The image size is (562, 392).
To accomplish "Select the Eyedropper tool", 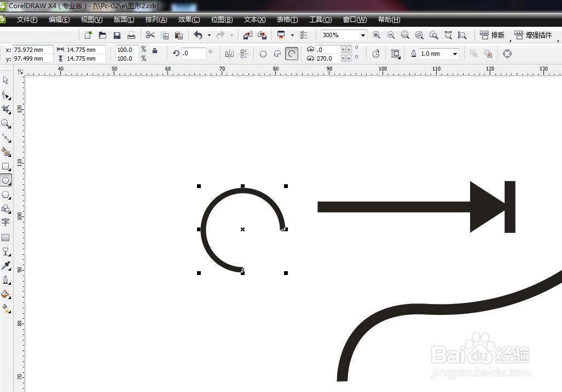I will coord(6,266).
